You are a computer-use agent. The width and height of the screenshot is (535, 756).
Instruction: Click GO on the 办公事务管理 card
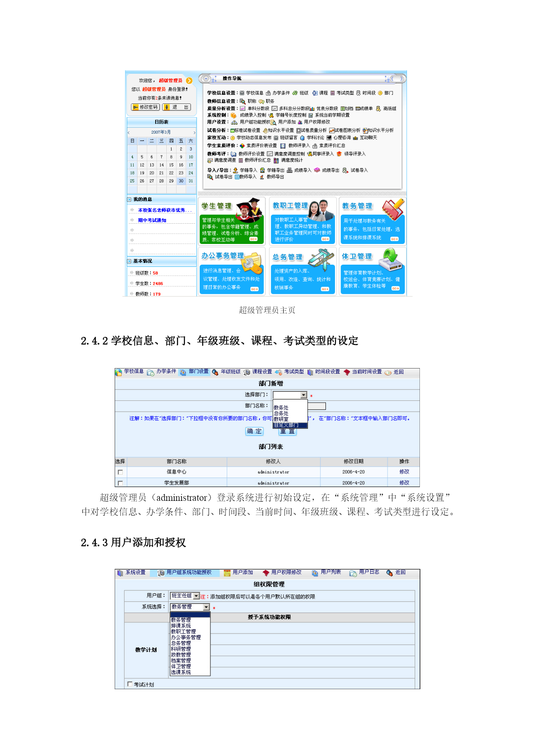click(254, 289)
